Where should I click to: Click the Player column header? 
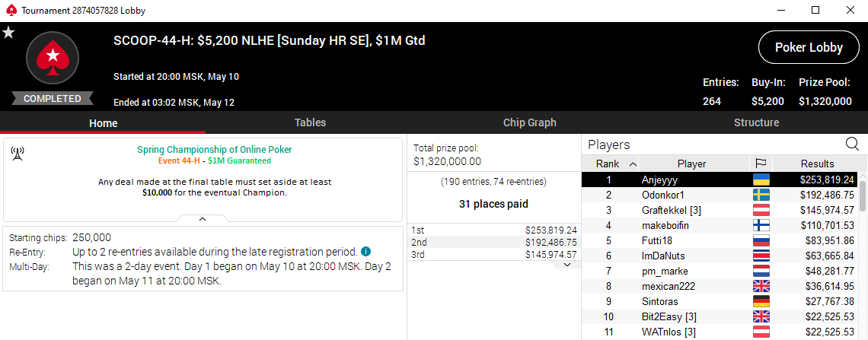(x=691, y=164)
